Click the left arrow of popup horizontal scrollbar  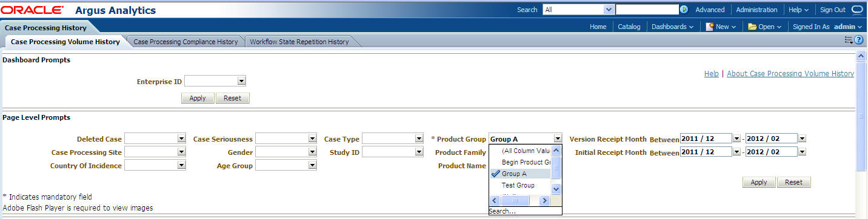494,200
